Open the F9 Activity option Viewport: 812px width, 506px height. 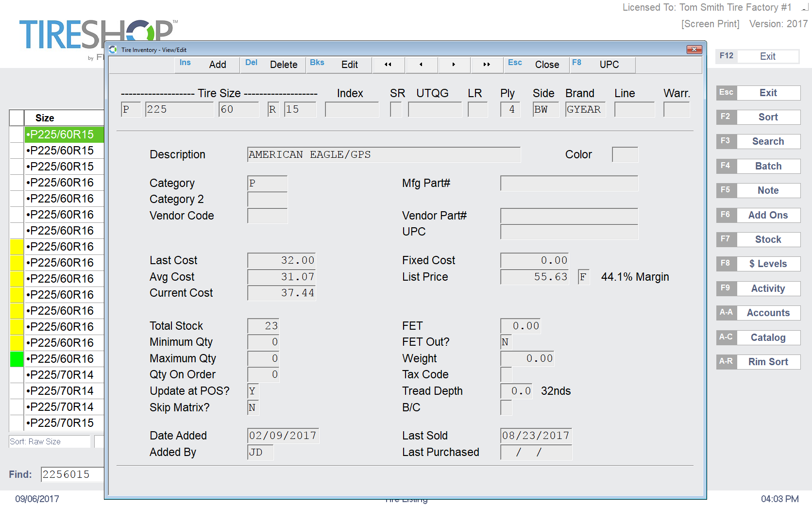[x=758, y=288]
